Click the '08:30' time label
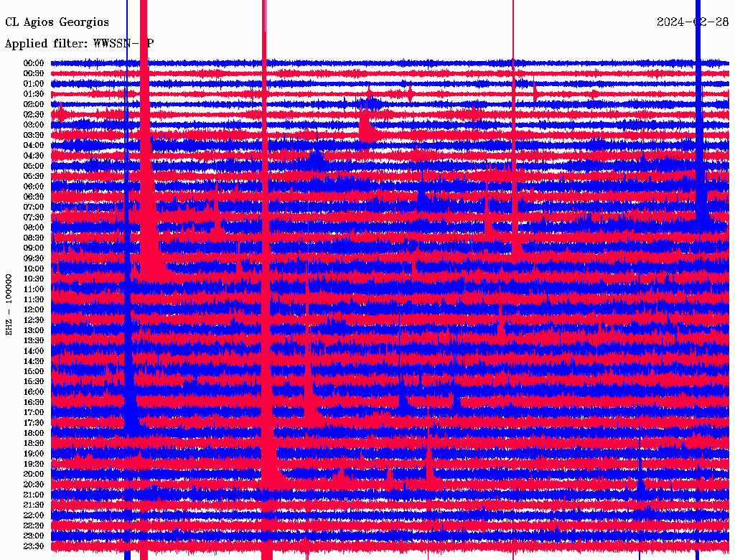 (34, 238)
